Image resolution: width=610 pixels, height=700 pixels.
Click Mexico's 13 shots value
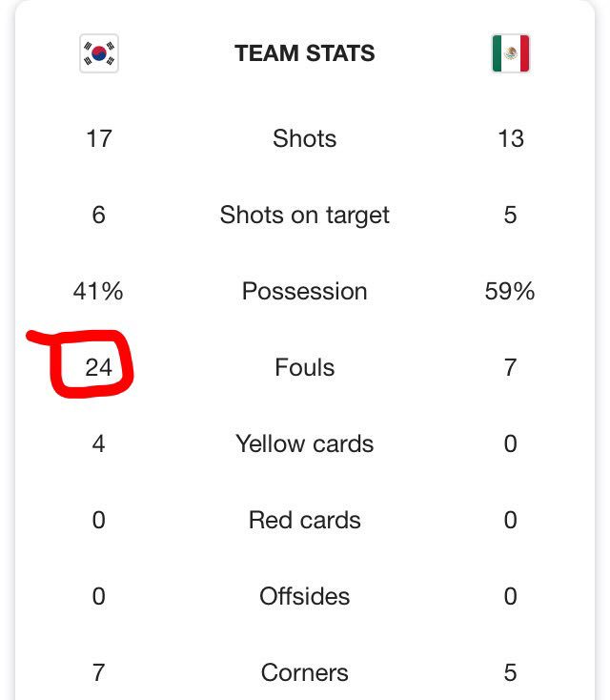click(x=511, y=138)
